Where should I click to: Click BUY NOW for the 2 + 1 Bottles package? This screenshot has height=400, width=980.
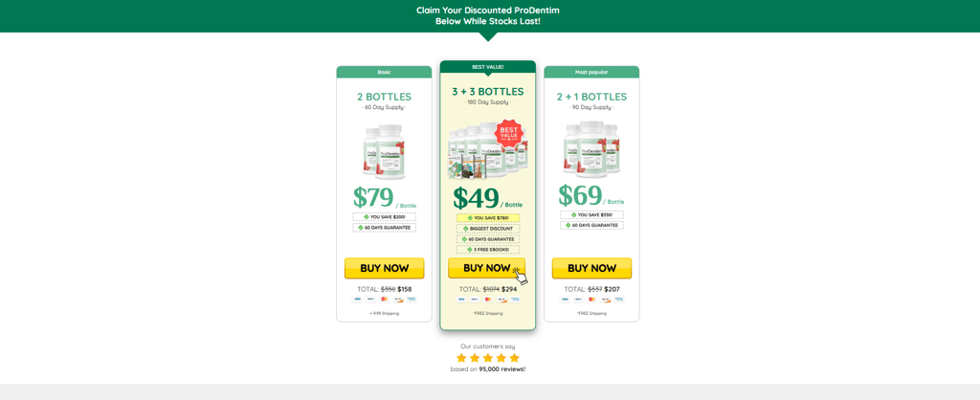pyautogui.click(x=591, y=268)
